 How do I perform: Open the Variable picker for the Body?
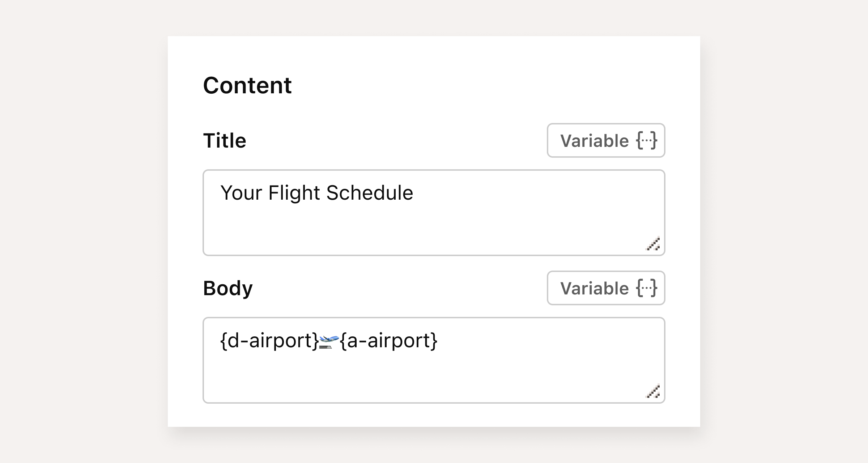[606, 288]
